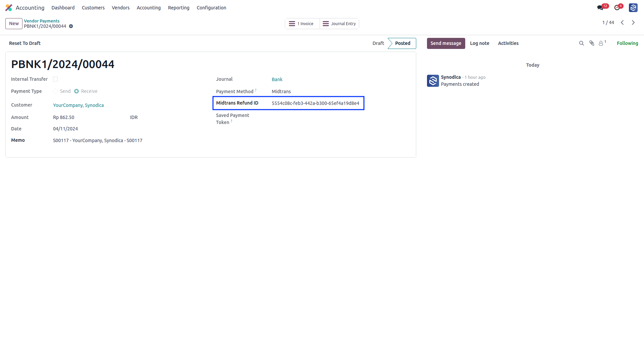Open the Bank journal link
The width and height of the screenshot is (644, 362).
(277, 80)
